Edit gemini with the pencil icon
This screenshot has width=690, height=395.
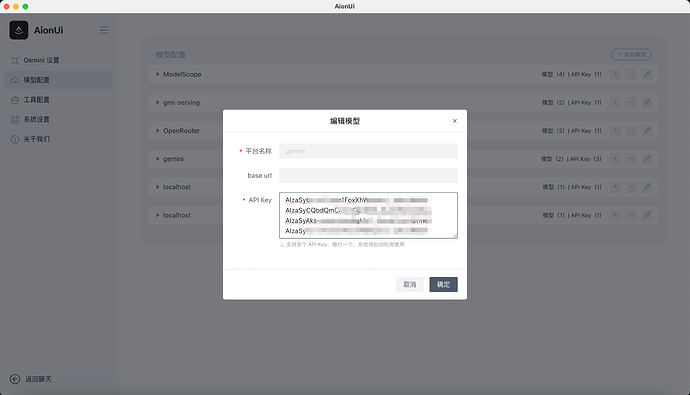[x=647, y=159]
